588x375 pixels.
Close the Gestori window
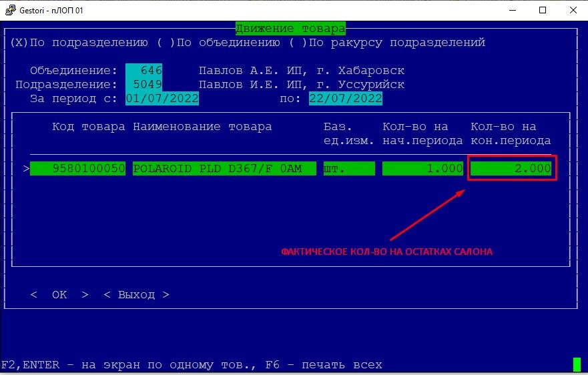point(573,10)
